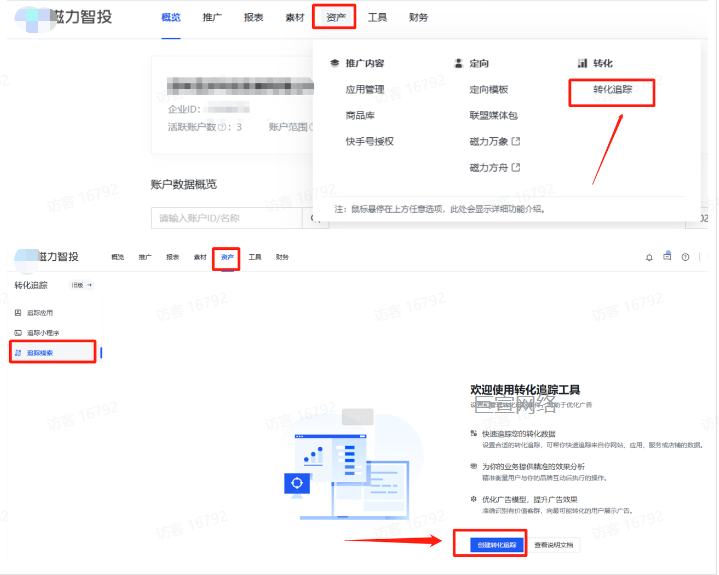The width and height of the screenshot is (719, 575).
Task: Click the search button next to the account ID field
Action: point(315,218)
